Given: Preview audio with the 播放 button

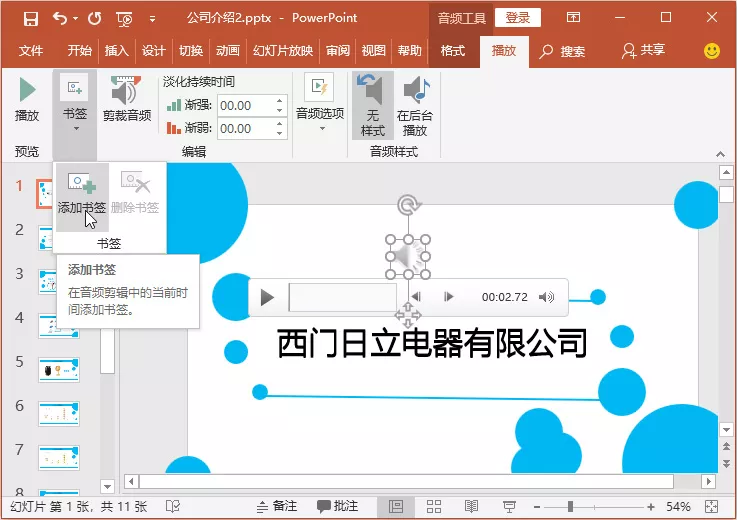Looking at the screenshot, I should pyautogui.click(x=27, y=100).
